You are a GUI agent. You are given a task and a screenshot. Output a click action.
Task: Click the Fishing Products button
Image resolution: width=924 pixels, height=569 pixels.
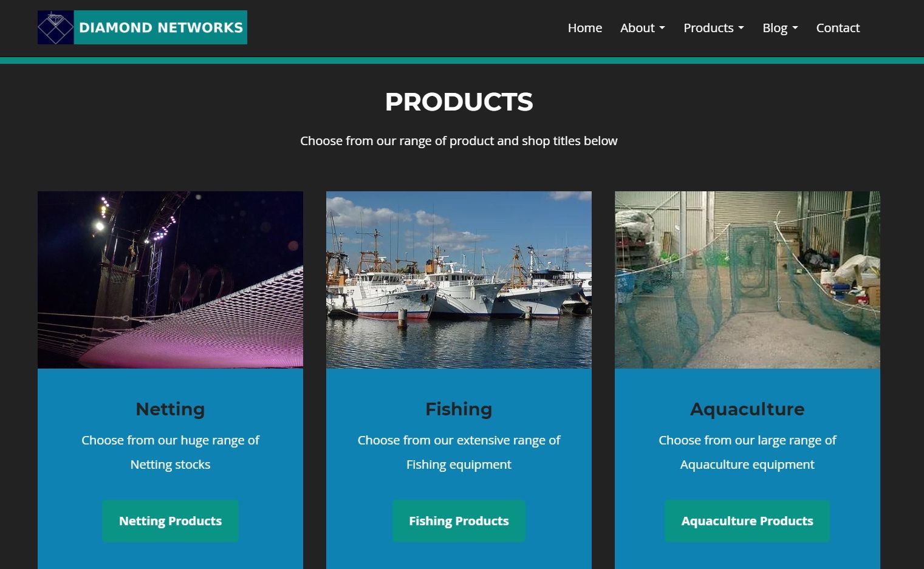(x=459, y=521)
